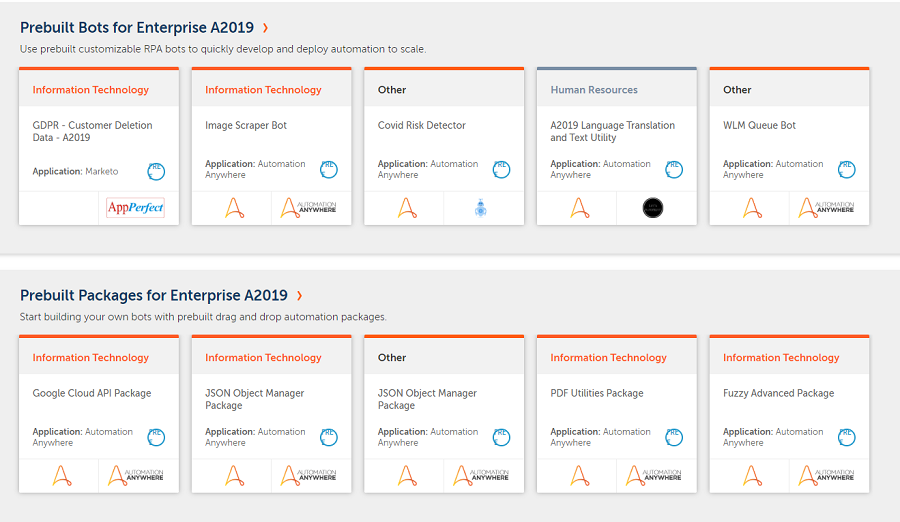Select Information Technology category on Image Scraper card
The height and width of the screenshot is (522, 900).
[263, 90]
